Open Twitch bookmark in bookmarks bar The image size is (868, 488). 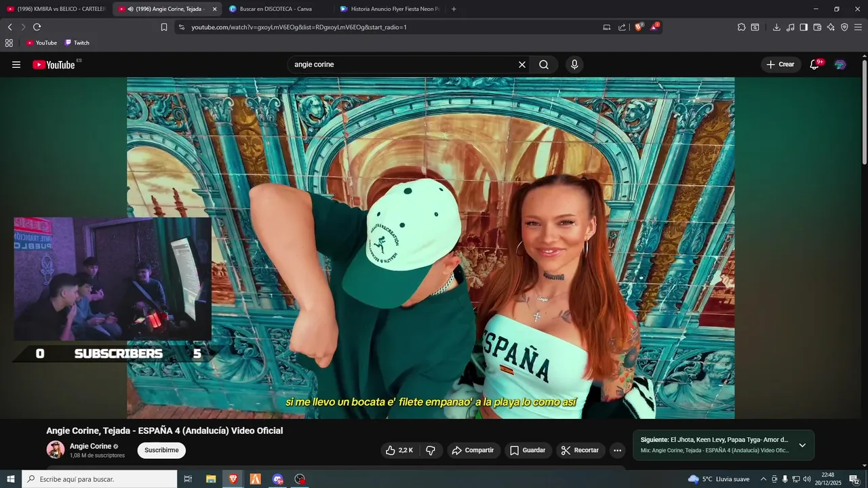pos(77,43)
